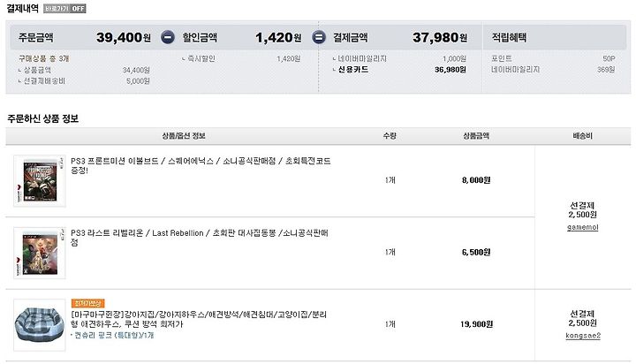Open the 마구마구퀸장 강아지집 product title
The height and width of the screenshot is (364, 636).
click(199, 319)
